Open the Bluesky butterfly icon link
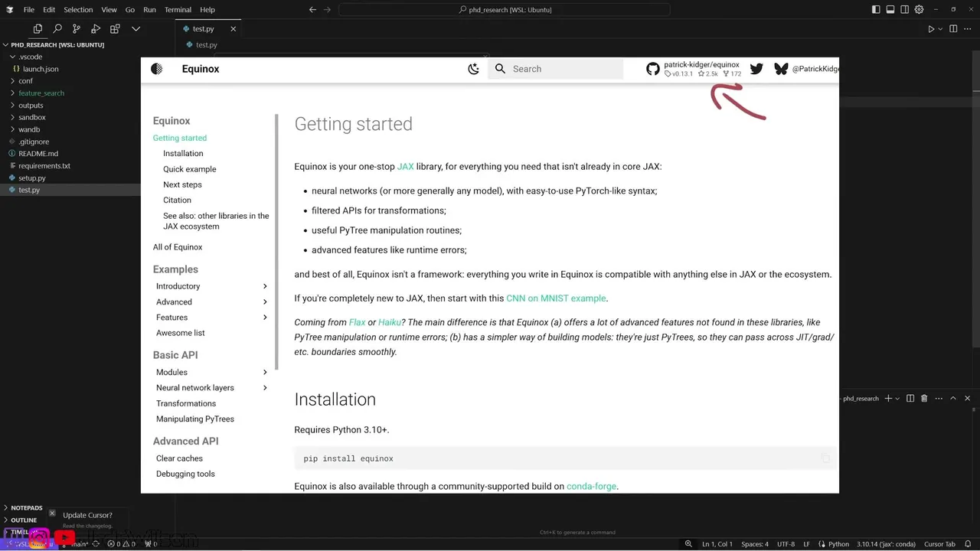980x551 pixels. pos(781,69)
